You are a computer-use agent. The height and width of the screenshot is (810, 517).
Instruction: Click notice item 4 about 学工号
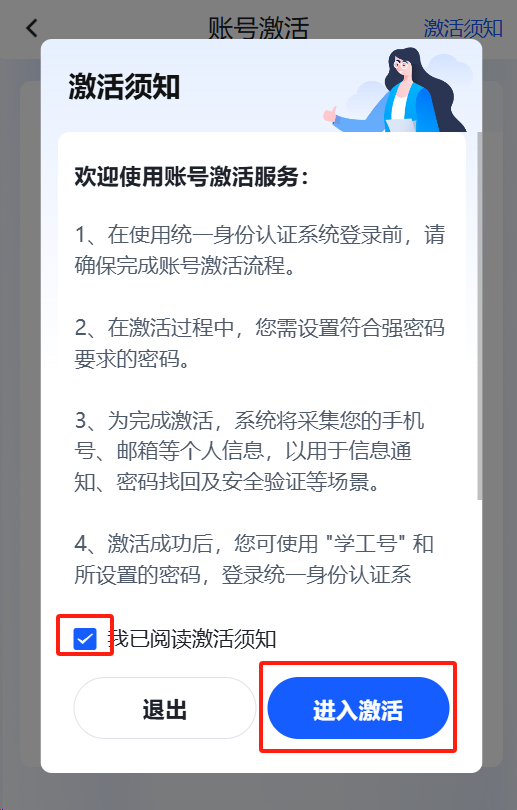point(254,559)
